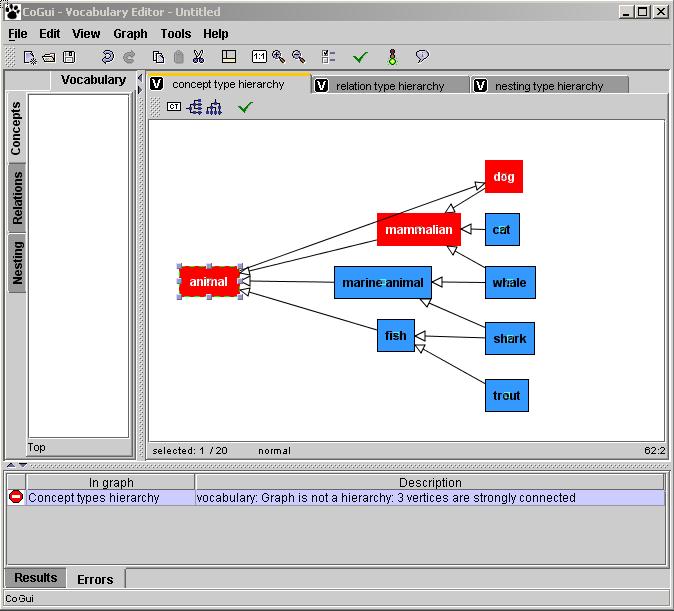Open the Tools menu
Viewport: 674px width, 611px height.
point(176,34)
